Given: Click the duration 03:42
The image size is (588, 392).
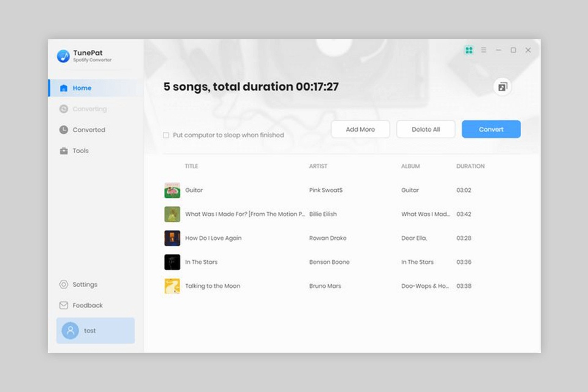Looking at the screenshot, I should (464, 214).
